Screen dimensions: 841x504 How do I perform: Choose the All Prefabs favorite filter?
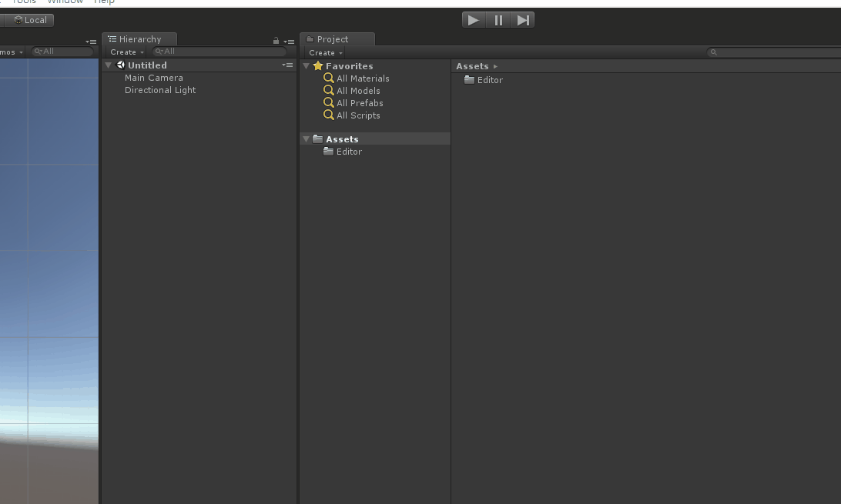coord(360,103)
